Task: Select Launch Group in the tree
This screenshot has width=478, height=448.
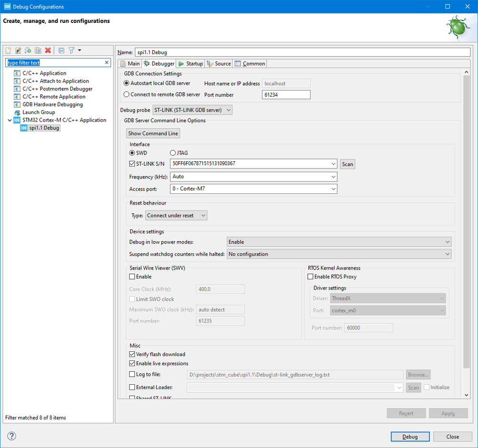Action: click(x=38, y=112)
